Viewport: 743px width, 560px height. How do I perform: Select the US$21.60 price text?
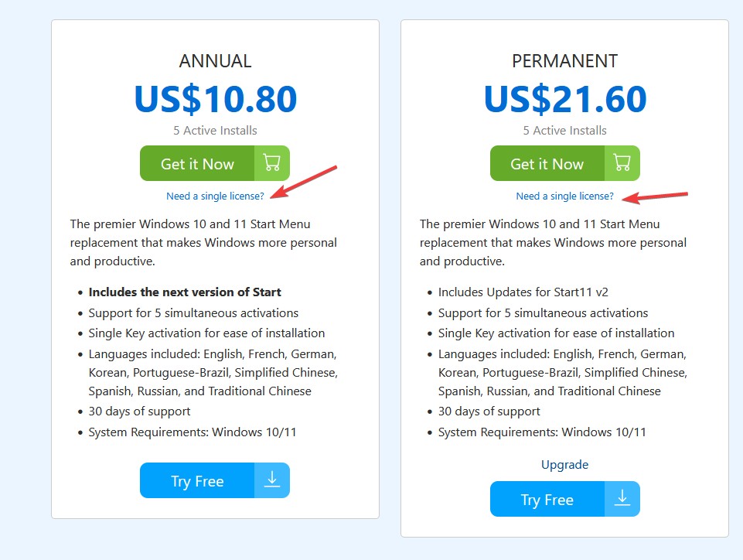[564, 99]
